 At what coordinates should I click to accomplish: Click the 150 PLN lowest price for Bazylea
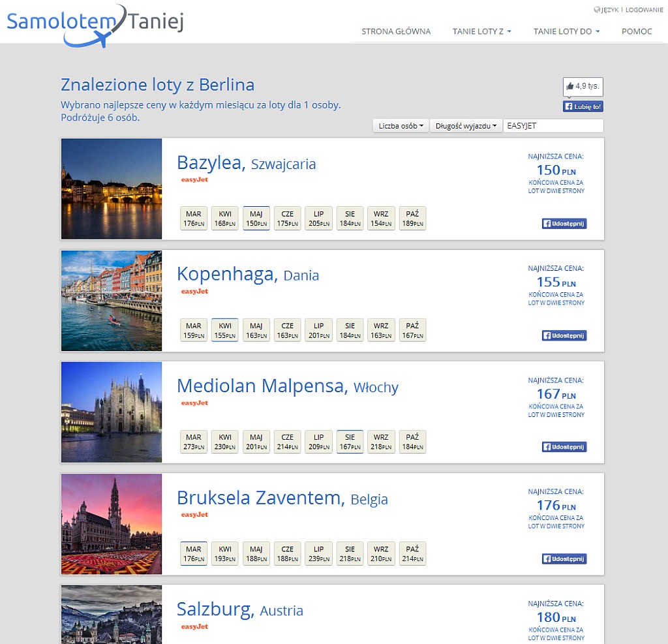click(556, 170)
